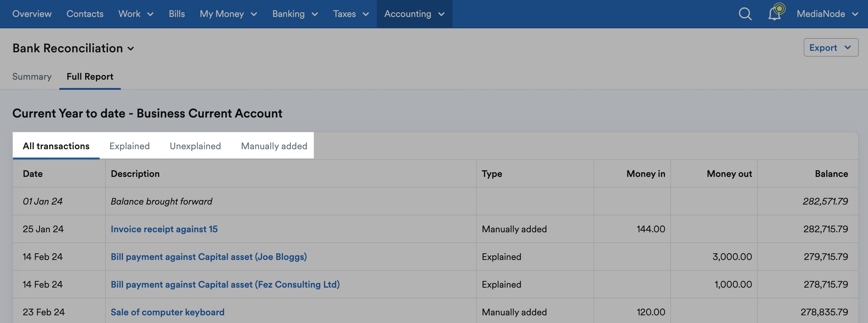Click the 279,715.79 balance value
868x323 pixels.
pyautogui.click(x=826, y=257)
